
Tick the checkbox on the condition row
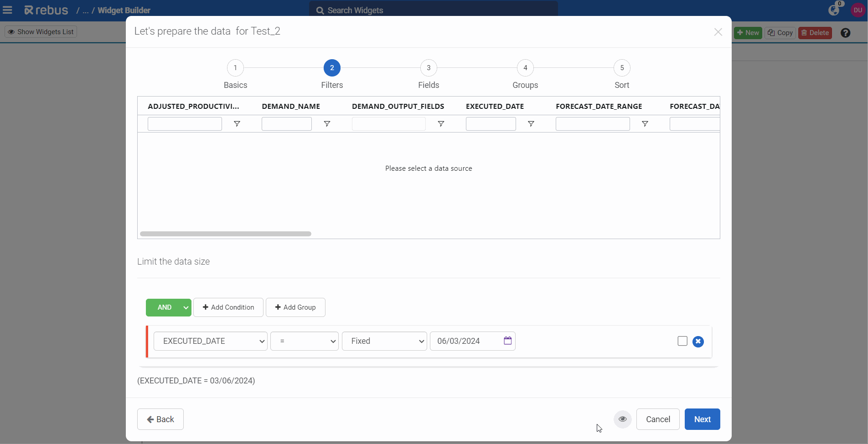tap(682, 341)
